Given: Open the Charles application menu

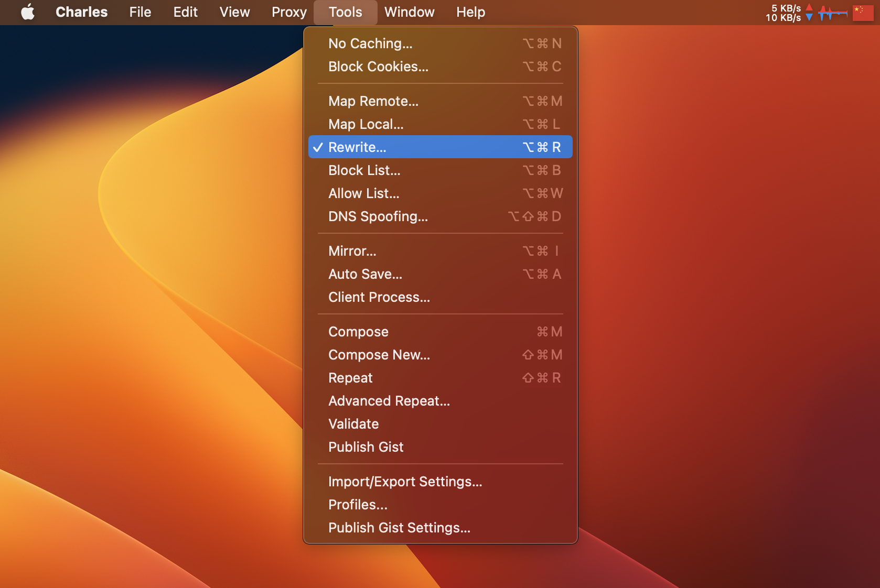Looking at the screenshot, I should pos(81,12).
